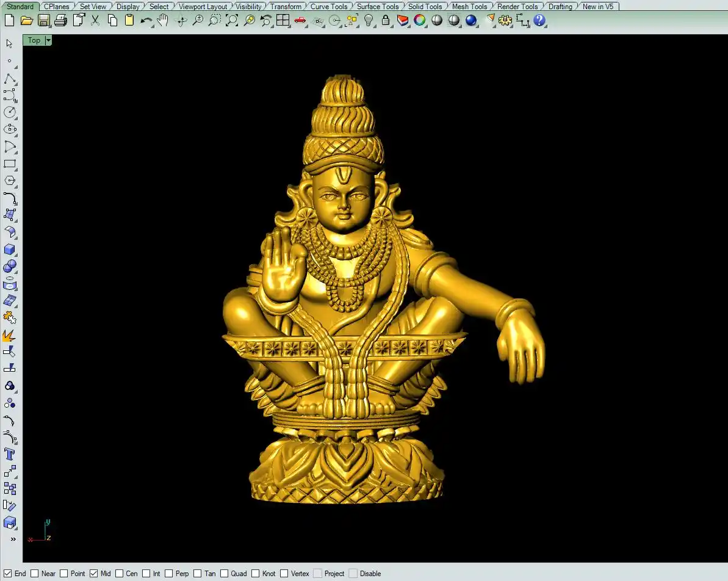The image size is (728, 581).
Task: Enable the Near osnap checkbox
Action: (x=35, y=574)
